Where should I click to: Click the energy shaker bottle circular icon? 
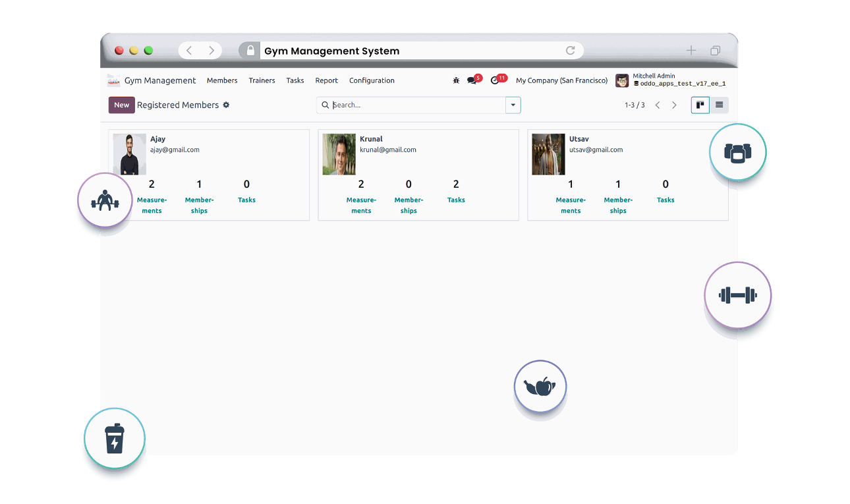115,438
